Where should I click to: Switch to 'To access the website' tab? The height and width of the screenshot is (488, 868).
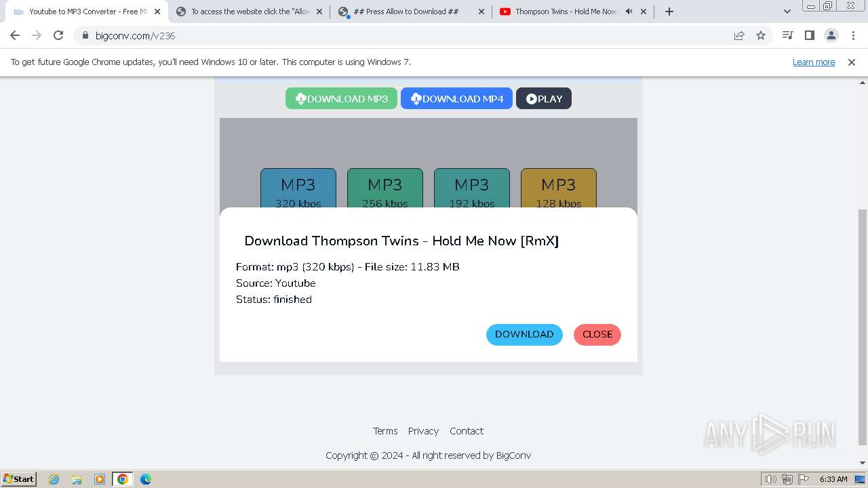250,12
